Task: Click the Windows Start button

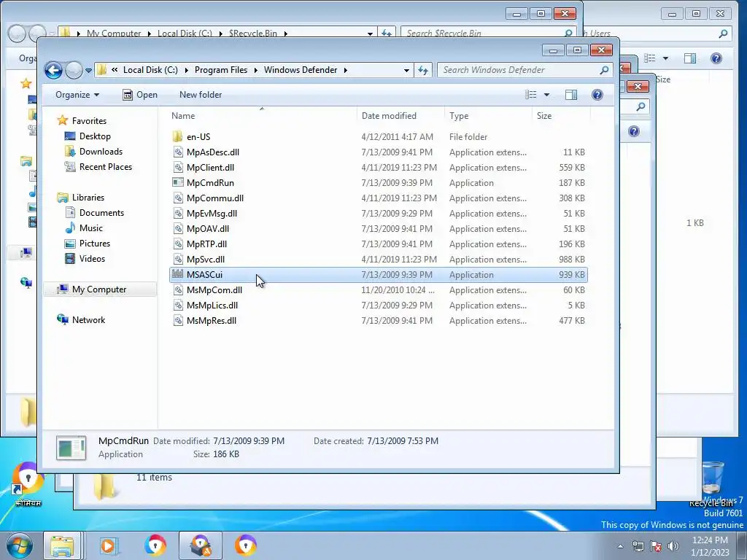Action: click(19, 545)
